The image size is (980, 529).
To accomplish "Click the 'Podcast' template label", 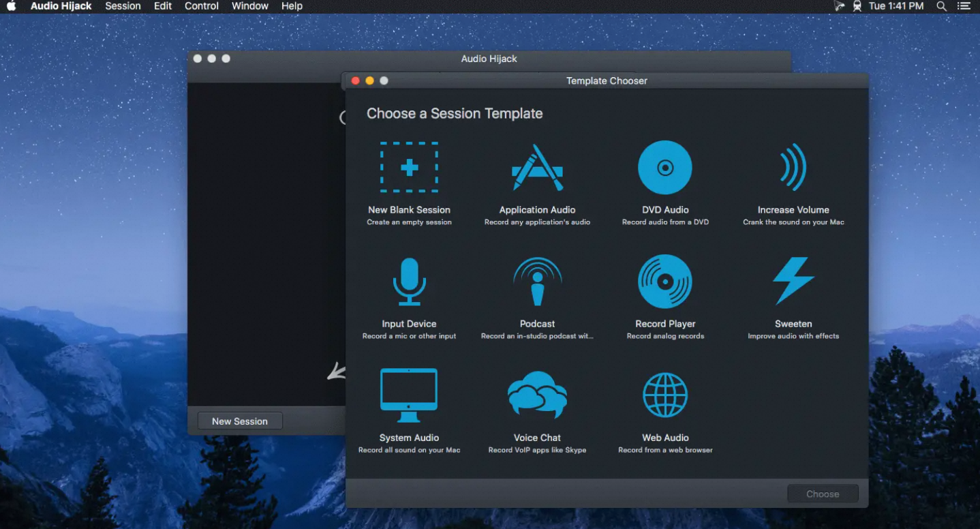I will [537, 324].
